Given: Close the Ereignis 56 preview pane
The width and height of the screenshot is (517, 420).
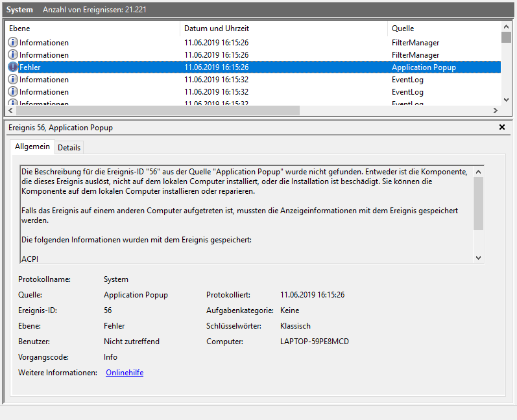Looking at the screenshot, I should coord(502,127).
